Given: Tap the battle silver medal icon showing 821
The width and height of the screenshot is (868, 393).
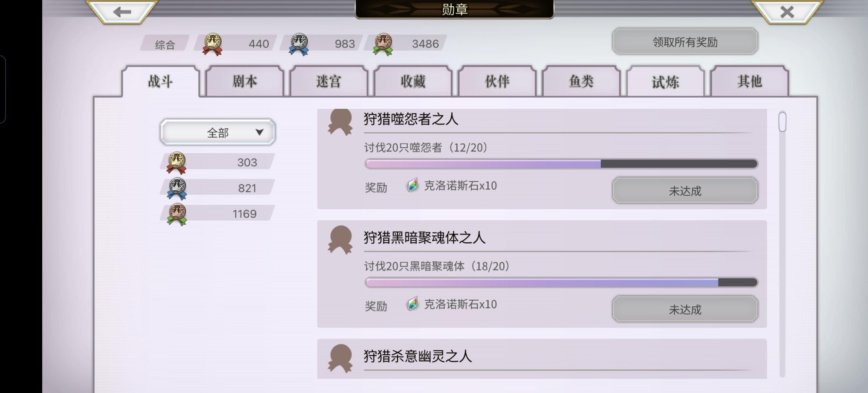Looking at the screenshot, I should (x=176, y=188).
